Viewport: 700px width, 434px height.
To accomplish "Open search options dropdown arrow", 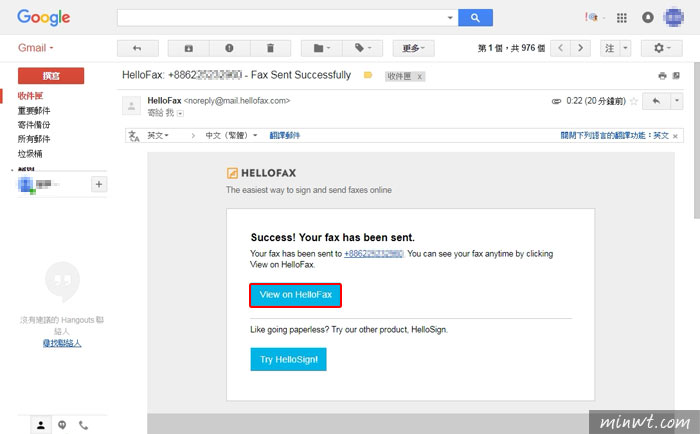I will pos(450,18).
